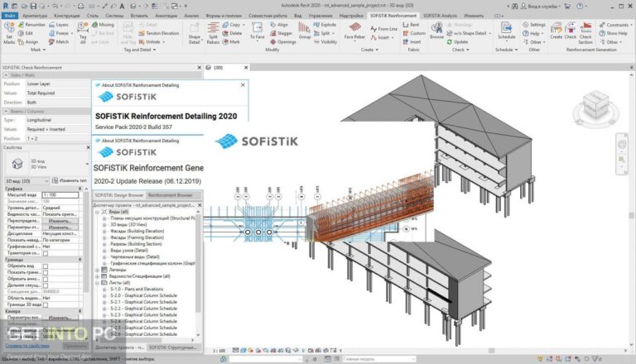Switch to the Аннотации ribbon tab
This screenshot has height=364, width=636.
tap(166, 16)
